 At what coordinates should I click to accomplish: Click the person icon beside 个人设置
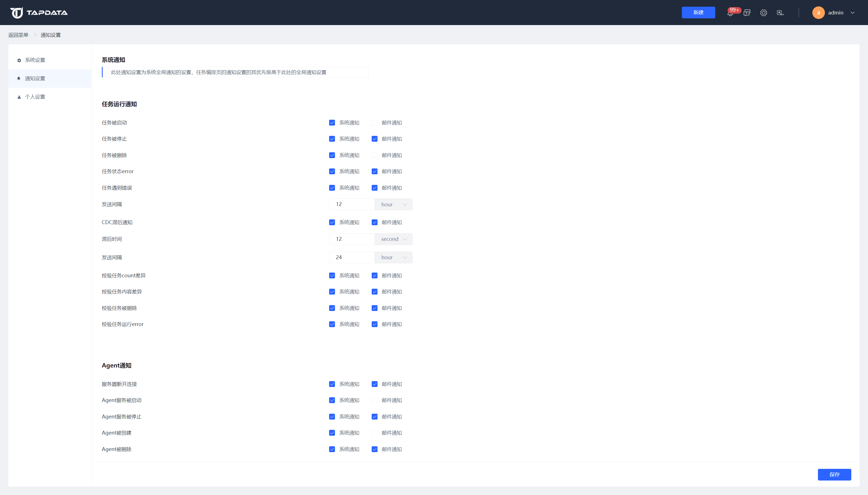[19, 97]
